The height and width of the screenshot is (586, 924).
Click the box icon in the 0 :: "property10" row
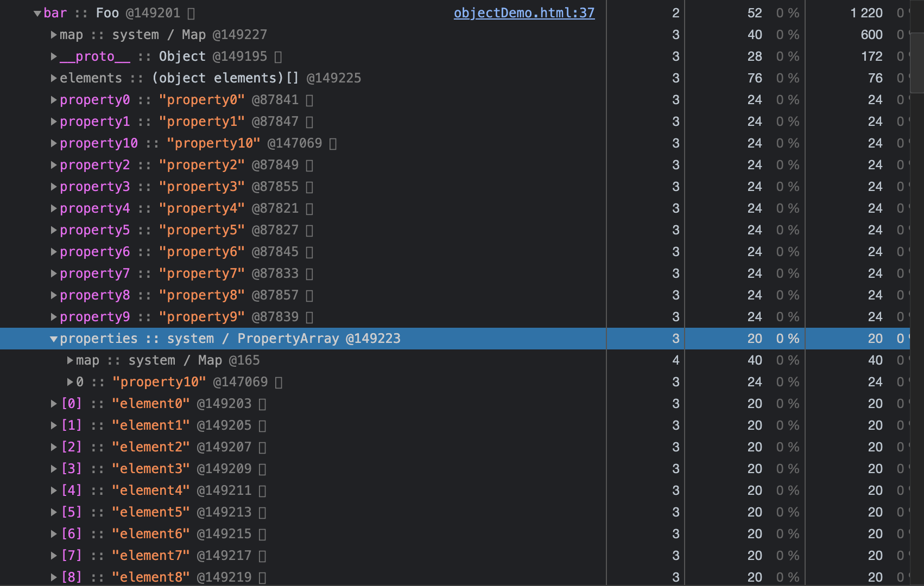coord(279,382)
